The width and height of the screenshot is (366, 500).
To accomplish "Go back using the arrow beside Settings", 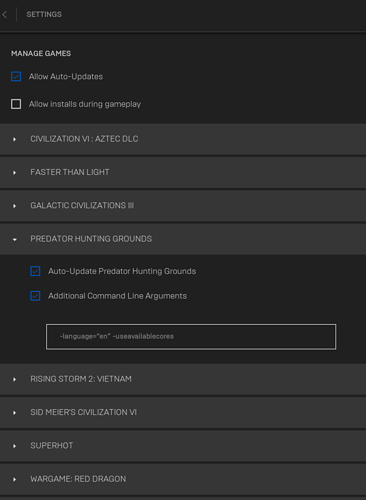I will click(4, 14).
